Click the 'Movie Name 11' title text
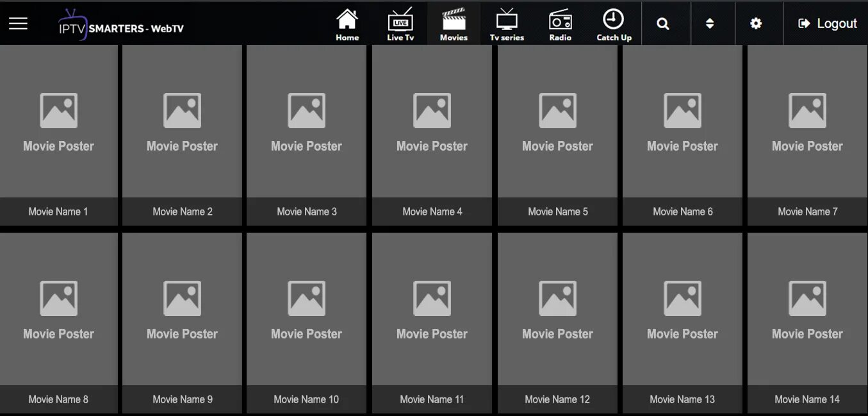This screenshot has width=868, height=416. (432, 399)
